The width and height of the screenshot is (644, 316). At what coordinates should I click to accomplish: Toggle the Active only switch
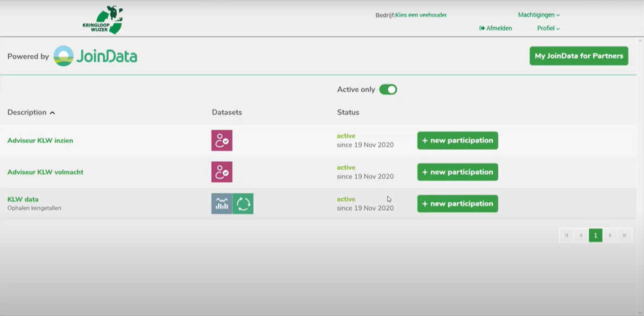388,89
